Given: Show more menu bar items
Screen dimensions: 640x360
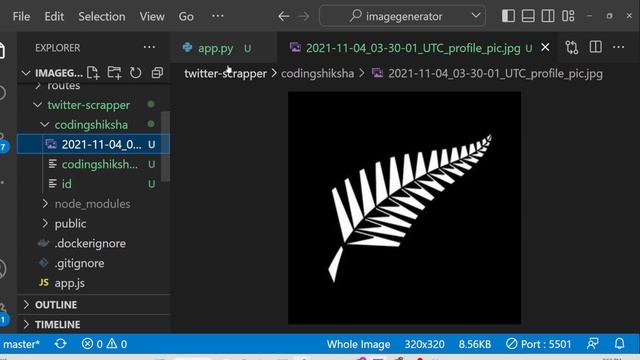Looking at the screenshot, I should (218, 16).
